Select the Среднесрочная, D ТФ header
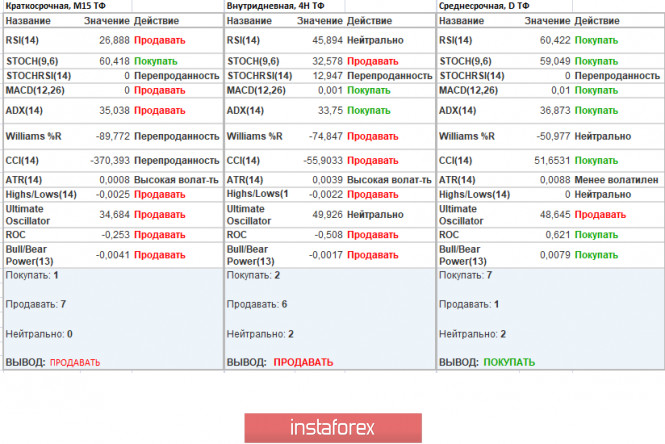This screenshot has width=665, height=444. [484, 6]
